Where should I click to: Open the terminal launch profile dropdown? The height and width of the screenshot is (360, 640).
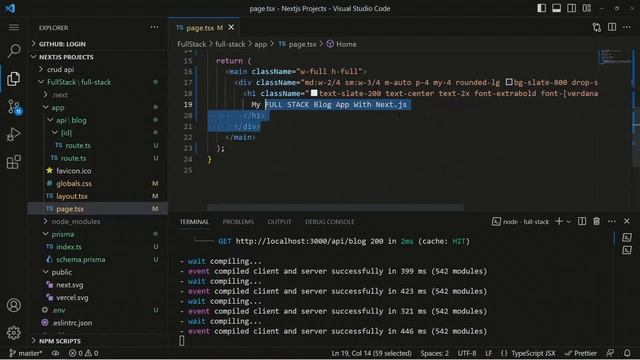pos(568,222)
